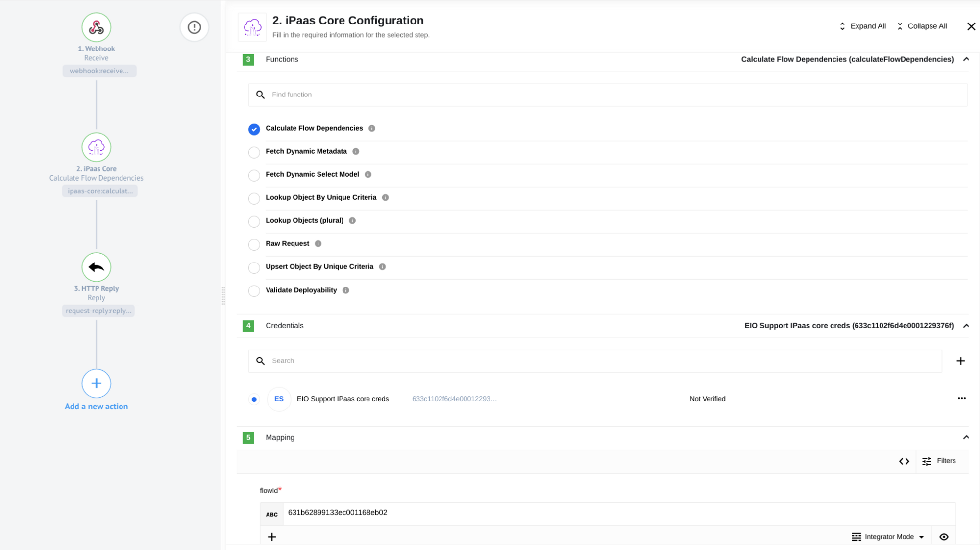
Task: Click the ABC type badge for flowId
Action: (271, 514)
